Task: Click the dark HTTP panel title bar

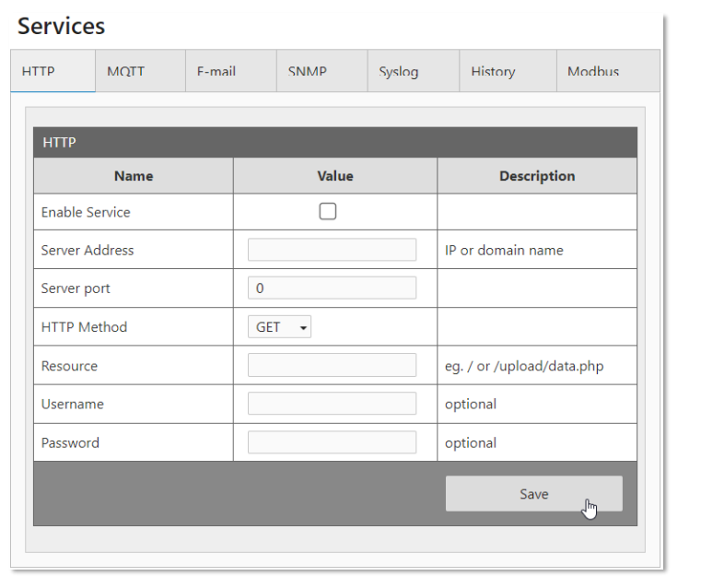Action: pos(334,143)
